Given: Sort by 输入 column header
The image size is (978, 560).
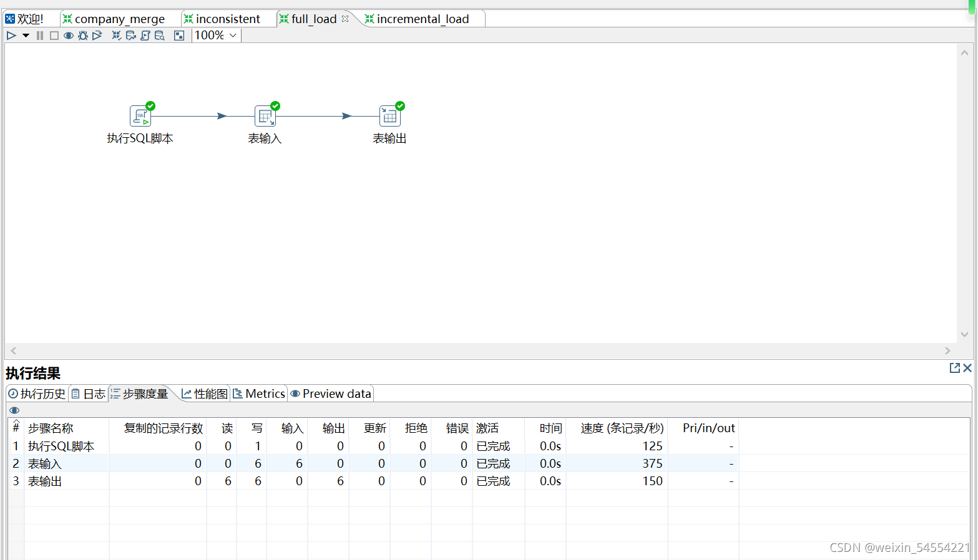Looking at the screenshot, I should pyautogui.click(x=287, y=428).
